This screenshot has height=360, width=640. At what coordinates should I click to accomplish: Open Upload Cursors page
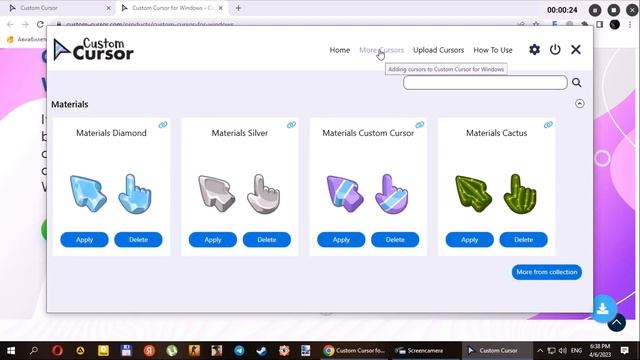(x=438, y=50)
